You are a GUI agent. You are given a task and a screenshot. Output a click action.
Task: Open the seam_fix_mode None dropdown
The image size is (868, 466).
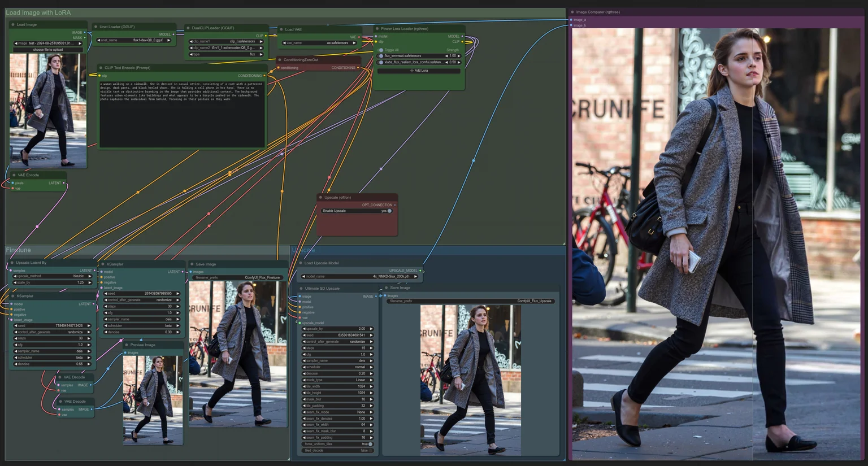pyautogui.click(x=337, y=412)
